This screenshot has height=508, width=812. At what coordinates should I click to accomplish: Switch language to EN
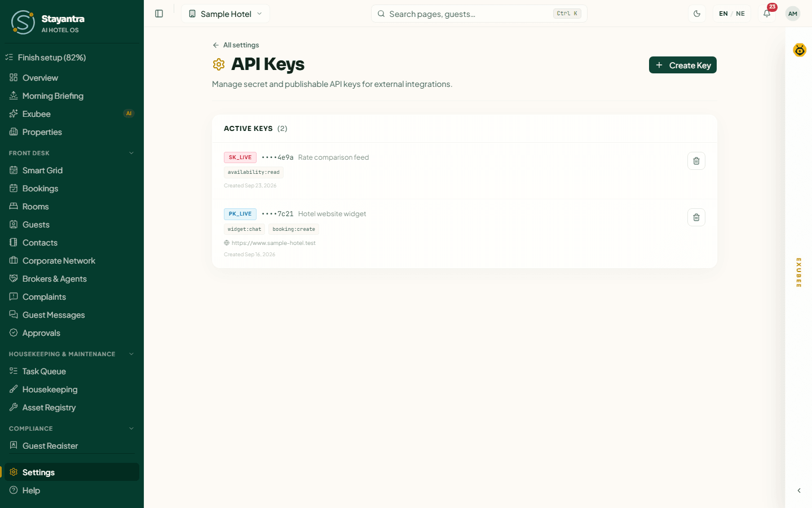723,14
